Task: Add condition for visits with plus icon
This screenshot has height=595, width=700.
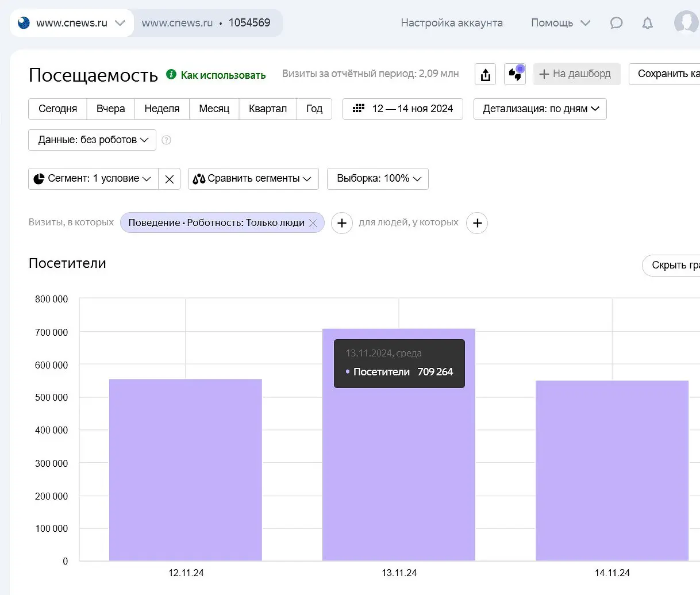Action: coord(342,223)
